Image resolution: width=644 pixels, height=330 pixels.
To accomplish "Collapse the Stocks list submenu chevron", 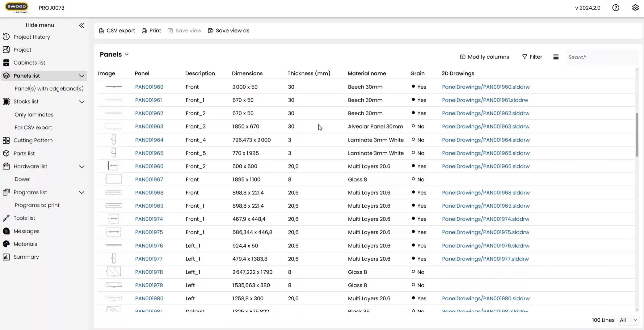I will [x=82, y=102].
